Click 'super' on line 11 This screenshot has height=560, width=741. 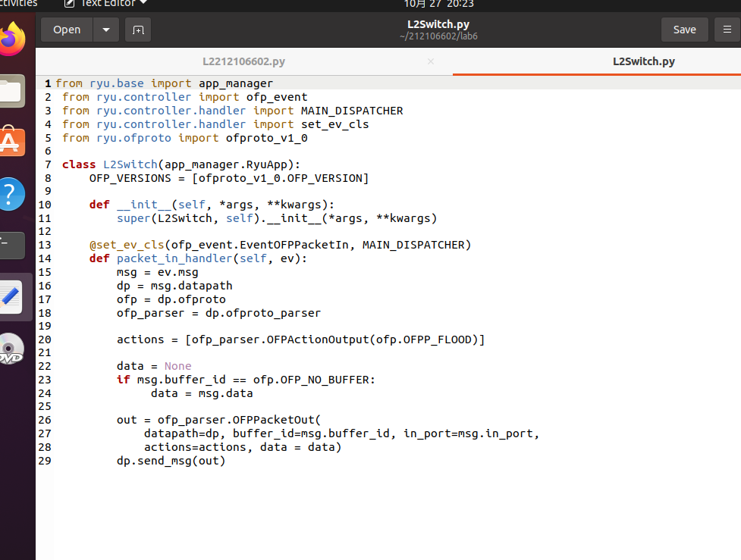(133, 218)
